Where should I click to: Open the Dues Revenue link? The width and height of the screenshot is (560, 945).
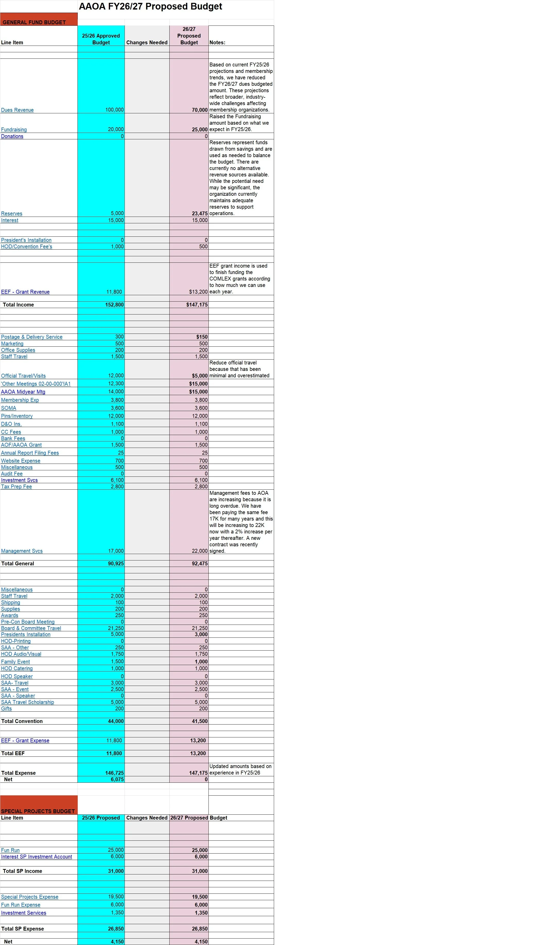pyautogui.click(x=17, y=110)
